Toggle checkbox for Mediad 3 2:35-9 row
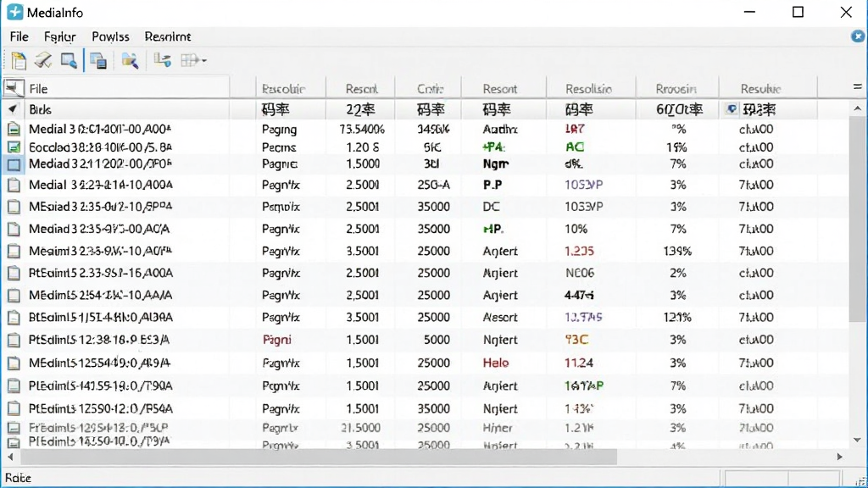 coord(14,229)
